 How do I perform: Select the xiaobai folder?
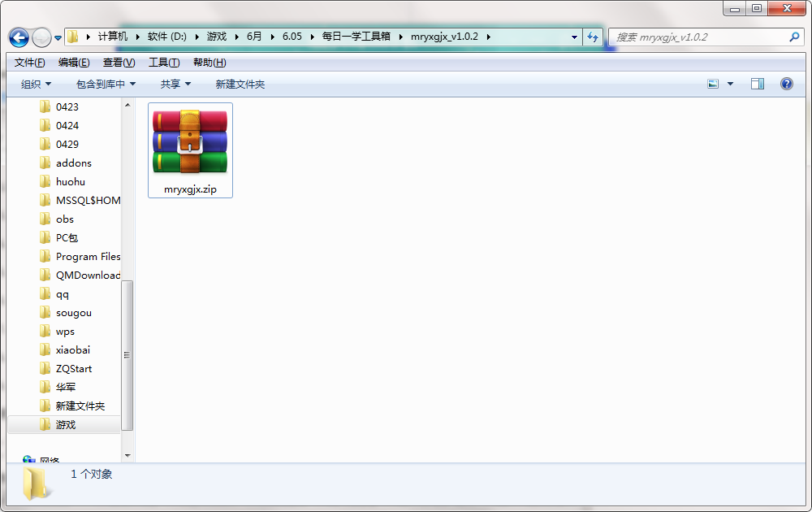click(x=73, y=349)
